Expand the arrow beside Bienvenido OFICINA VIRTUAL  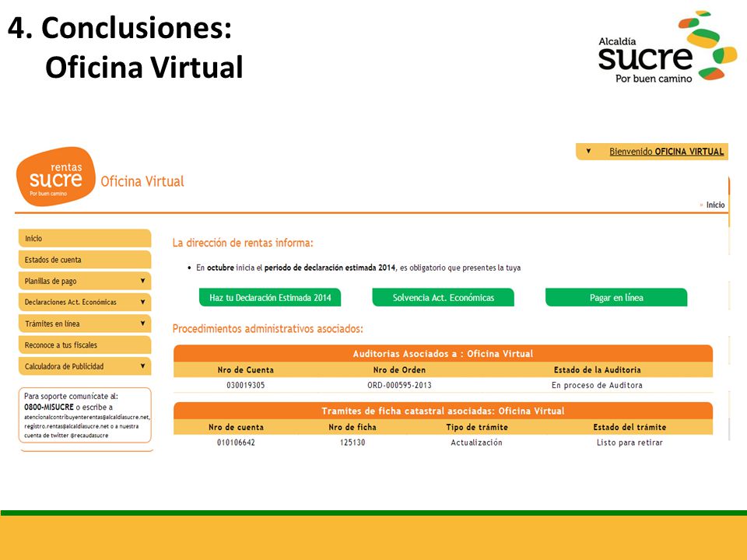[588, 151]
